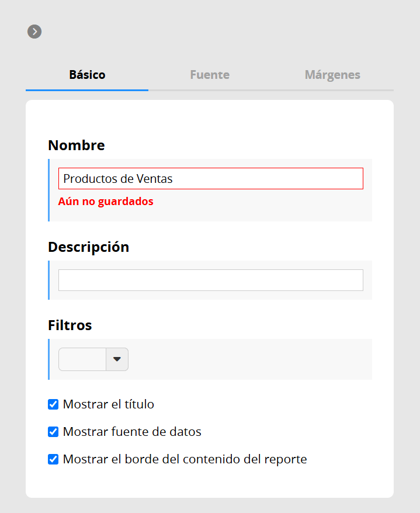This screenshot has width=420, height=513.
Task: Focus the empty Descripción input box
Action: [x=211, y=280]
